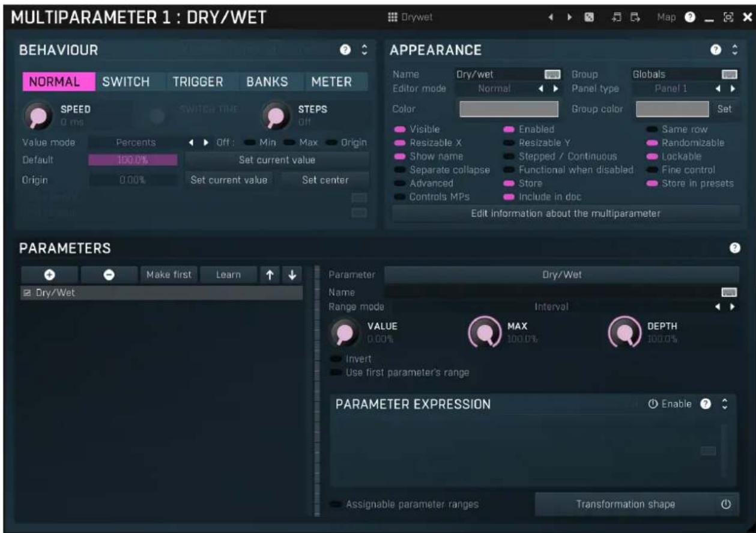Click Edit information about the multiparameter

click(x=565, y=213)
